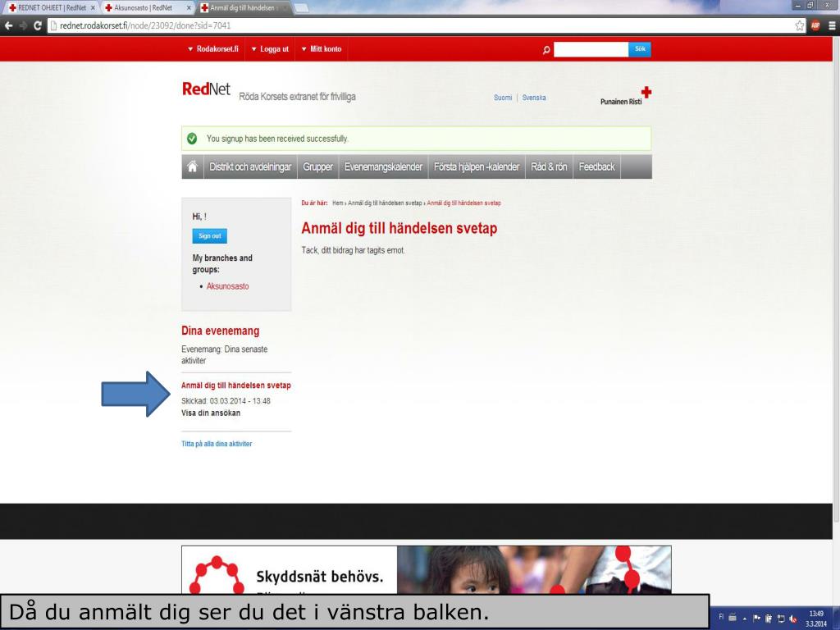Click the Sign out button
This screenshot has width=840, height=630.
click(x=209, y=235)
